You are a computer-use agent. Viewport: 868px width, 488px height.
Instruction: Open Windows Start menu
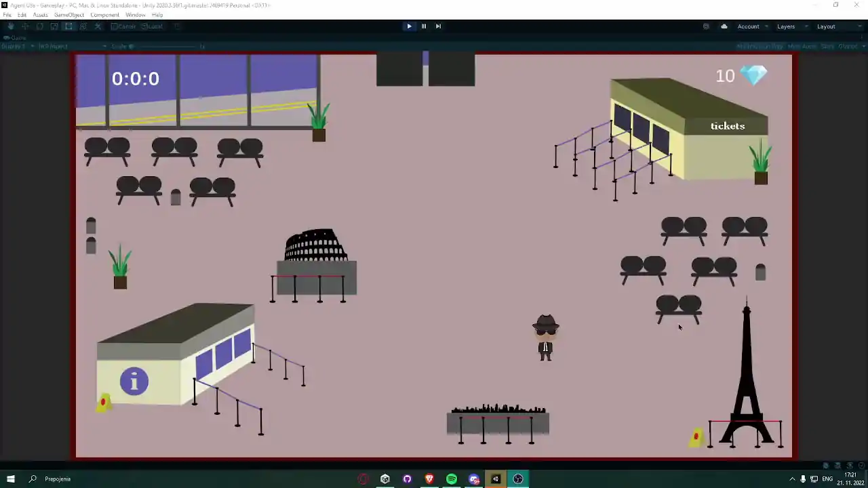coord(10,479)
